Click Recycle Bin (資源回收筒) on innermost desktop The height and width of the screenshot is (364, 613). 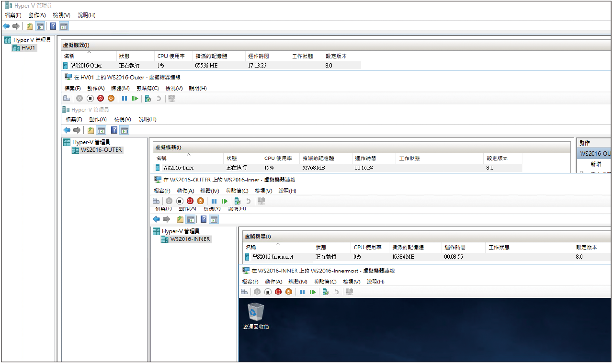tap(256, 317)
